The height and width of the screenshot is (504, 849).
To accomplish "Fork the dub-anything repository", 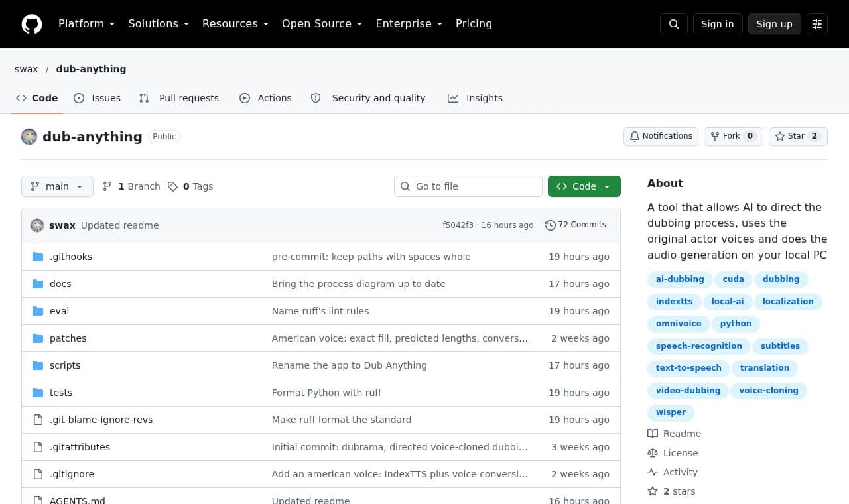I will pos(734,136).
